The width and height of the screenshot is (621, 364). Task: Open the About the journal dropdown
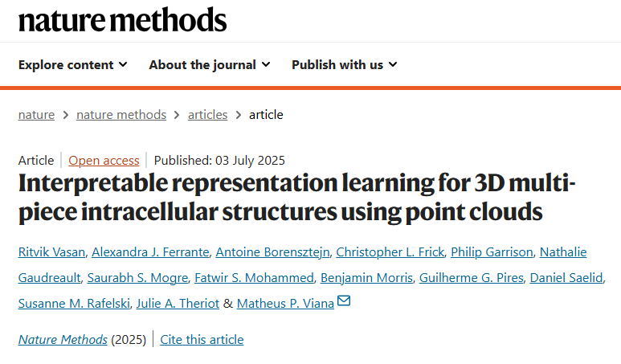click(210, 64)
